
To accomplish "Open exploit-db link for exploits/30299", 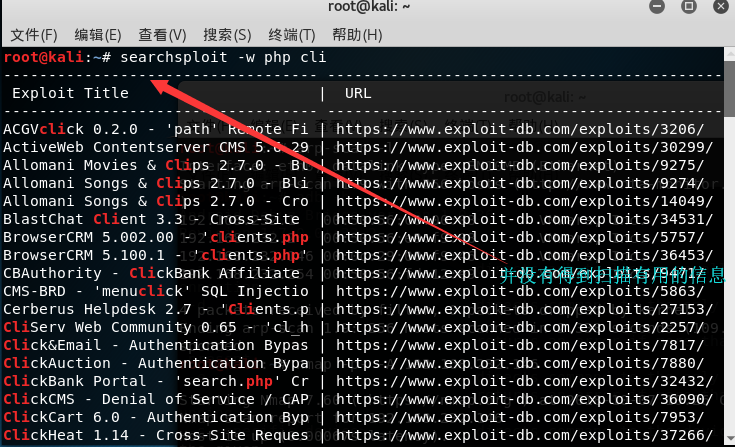I will [525, 147].
